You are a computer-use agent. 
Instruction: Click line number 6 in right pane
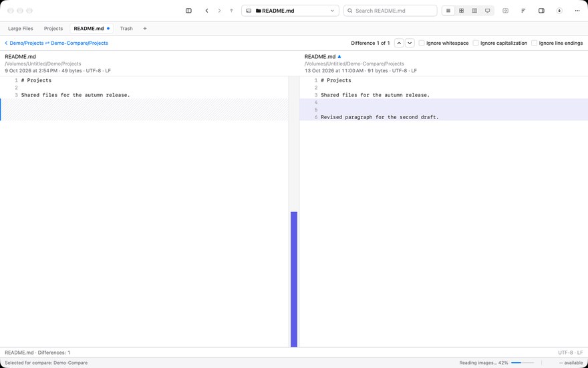pos(316,117)
